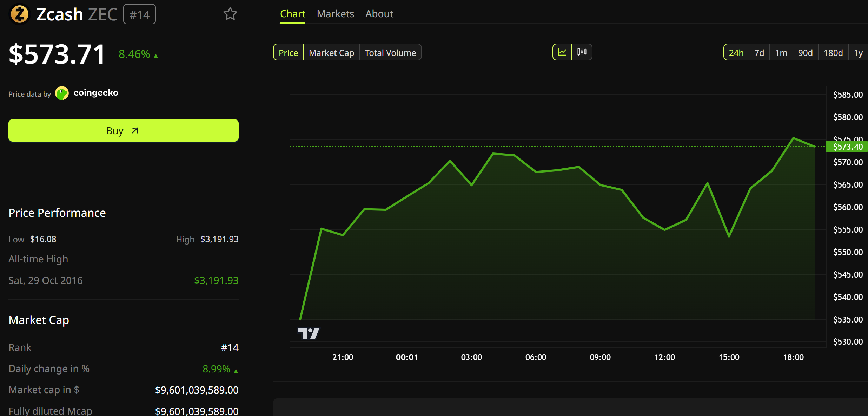Click the Rank value #14 in Market Cap

(230, 347)
